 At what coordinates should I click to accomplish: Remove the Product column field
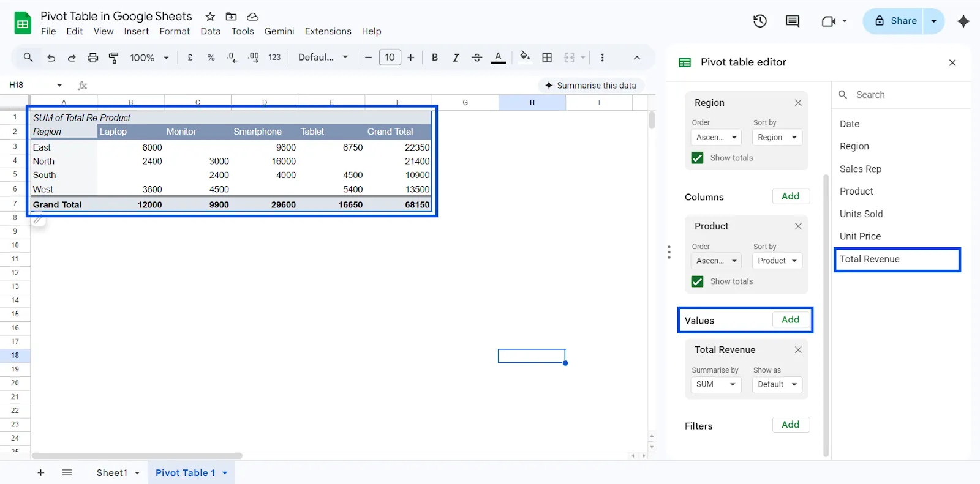[x=798, y=226]
